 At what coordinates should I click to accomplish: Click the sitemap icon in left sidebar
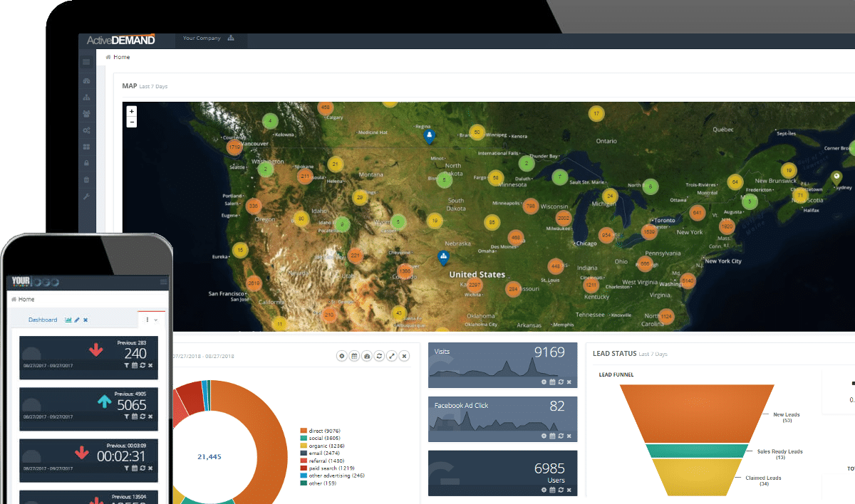tap(86, 98)
